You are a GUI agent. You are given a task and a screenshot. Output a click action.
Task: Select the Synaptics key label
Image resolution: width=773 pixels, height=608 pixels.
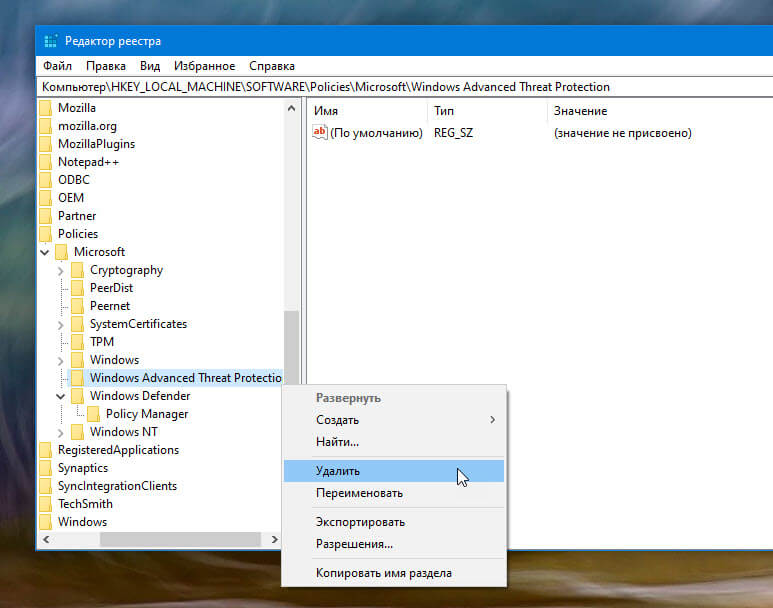(x=83, y=468)
